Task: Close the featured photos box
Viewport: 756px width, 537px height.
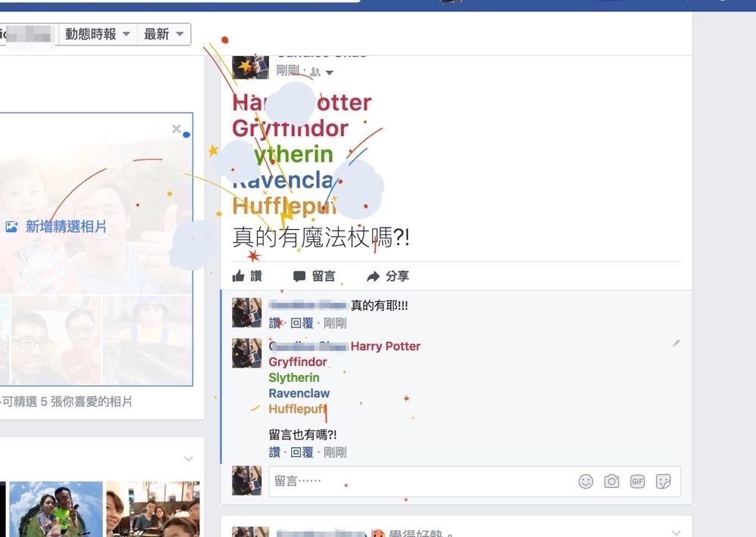Action: 176,129
